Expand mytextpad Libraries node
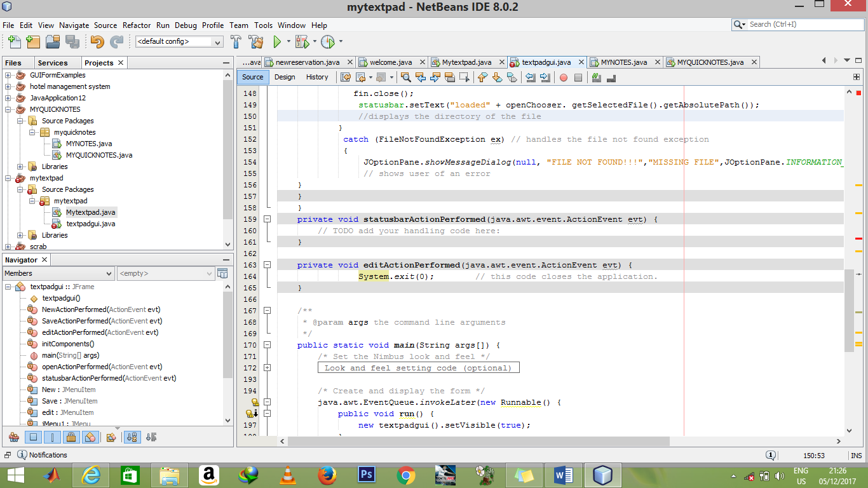The height and width of the screenshot is (488, 868). 20,235
